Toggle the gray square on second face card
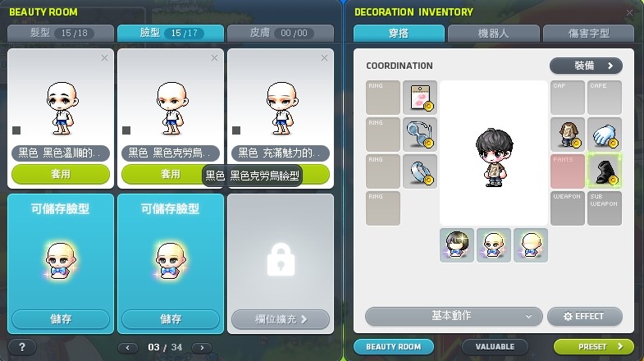 click(126, 130)
